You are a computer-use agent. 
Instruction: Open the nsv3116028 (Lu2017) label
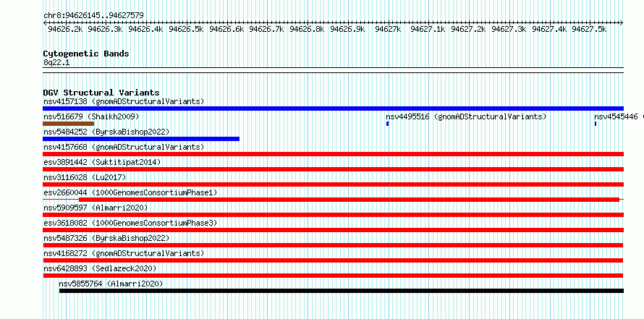(85, 177)
